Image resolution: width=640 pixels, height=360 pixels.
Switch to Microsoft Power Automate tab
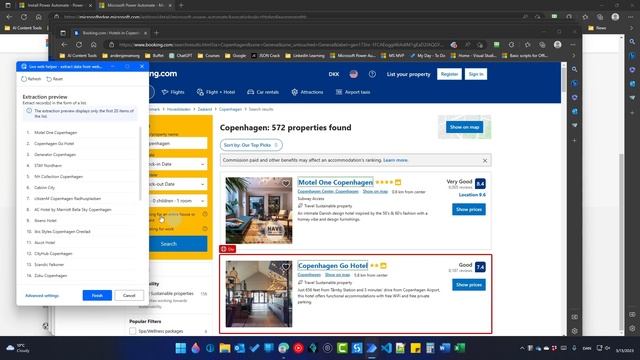tap(135, 5)
